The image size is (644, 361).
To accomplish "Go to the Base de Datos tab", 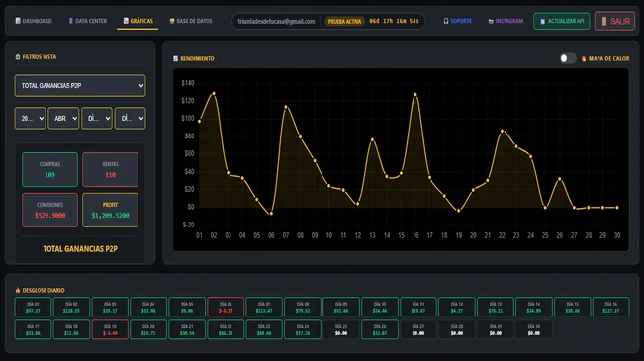I will click(191, 21).
